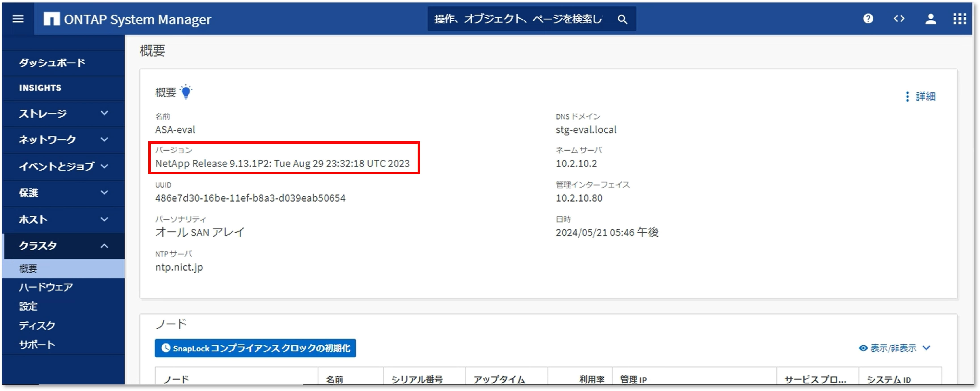Open the user account icon
This screenshot has width=980, height=391.
[931, 19]
